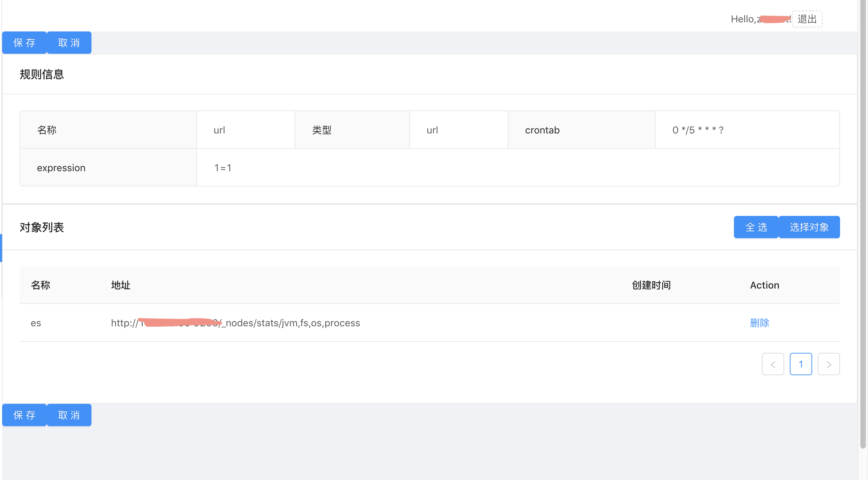Click the crontab value 0 */5 * * * ?
Viewport: 868px width, 480px height.
[x=698, y=130]
